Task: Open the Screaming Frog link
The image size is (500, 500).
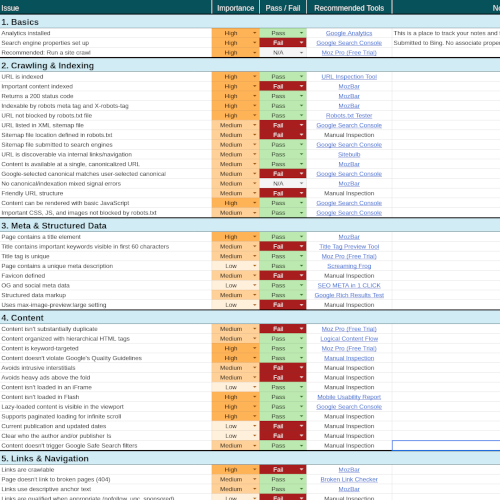Action: pyautogui.click(x=349, y=266)
